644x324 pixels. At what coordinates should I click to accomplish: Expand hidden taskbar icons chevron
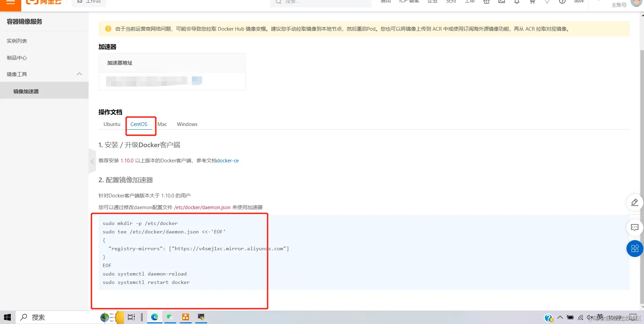tap(560, 317)
